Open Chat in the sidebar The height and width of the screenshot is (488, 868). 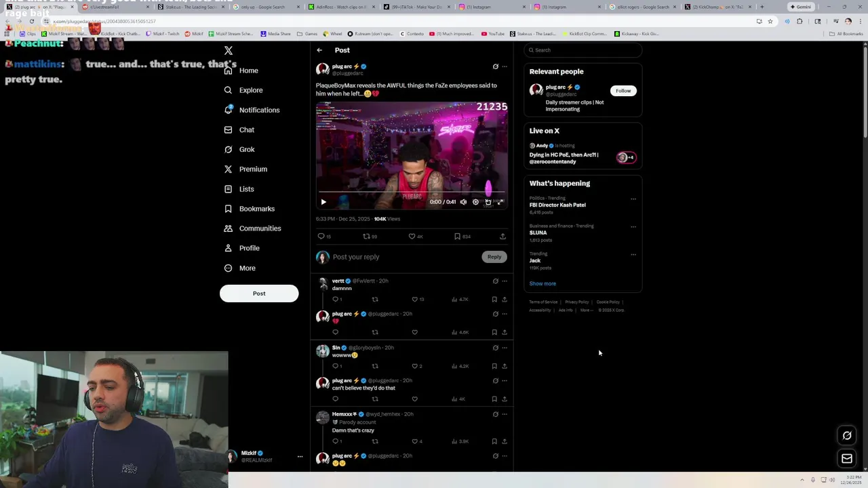click(239, 129)
